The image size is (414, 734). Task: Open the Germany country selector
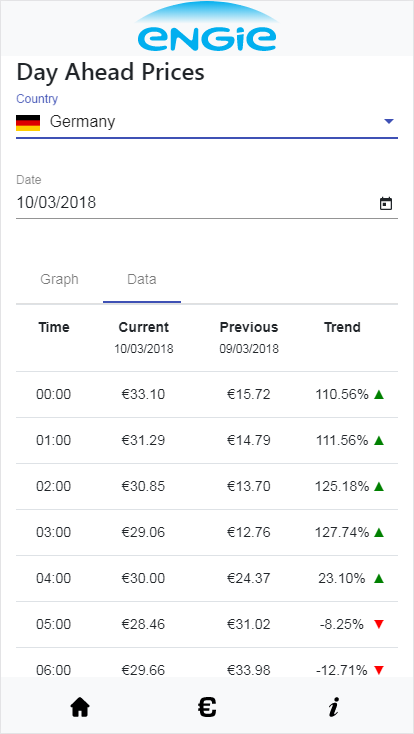(x=207, y=122)
